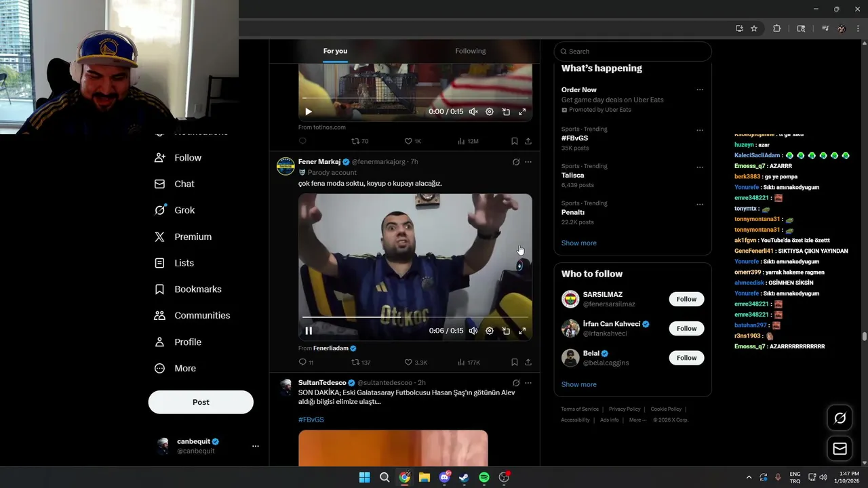Viewport: 868px width, 488px height.
Task: Open browser extensions puzzle icon
Action: 777,28
